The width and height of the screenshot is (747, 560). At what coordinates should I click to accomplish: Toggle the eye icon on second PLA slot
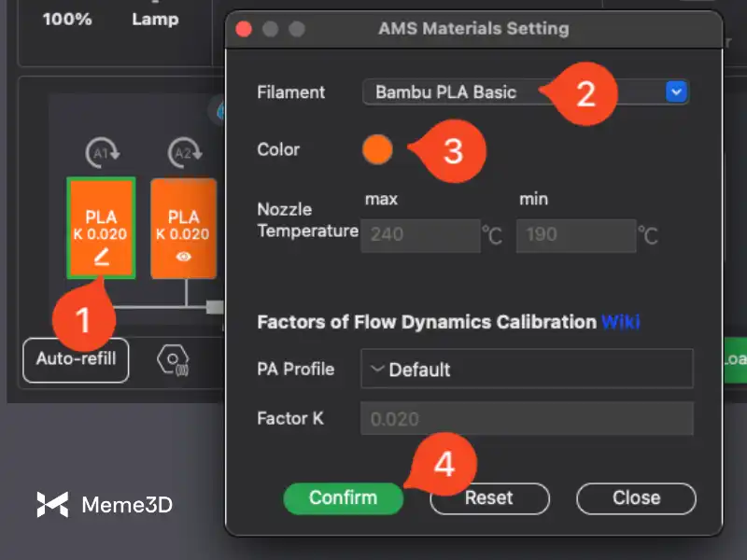coord(184,259)
